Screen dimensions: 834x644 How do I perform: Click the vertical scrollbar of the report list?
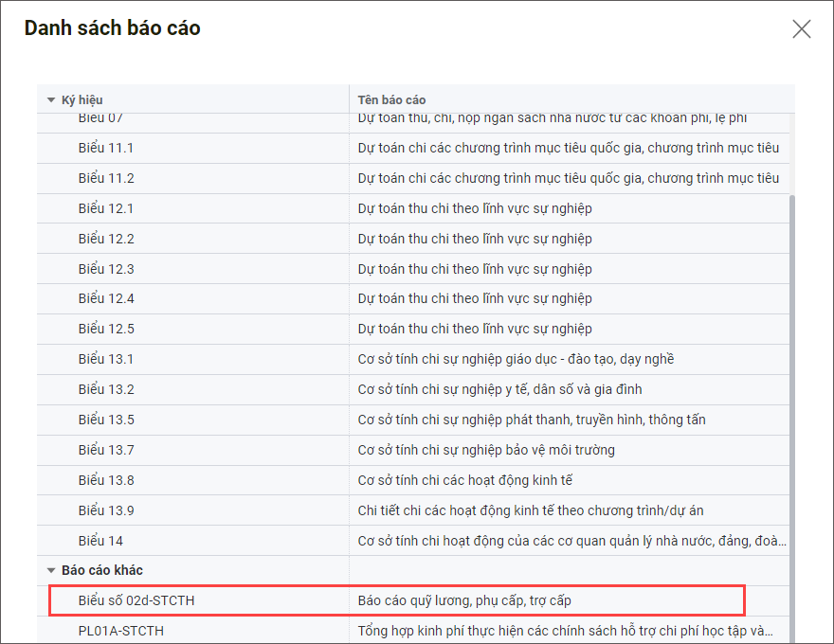coord(790,379)
